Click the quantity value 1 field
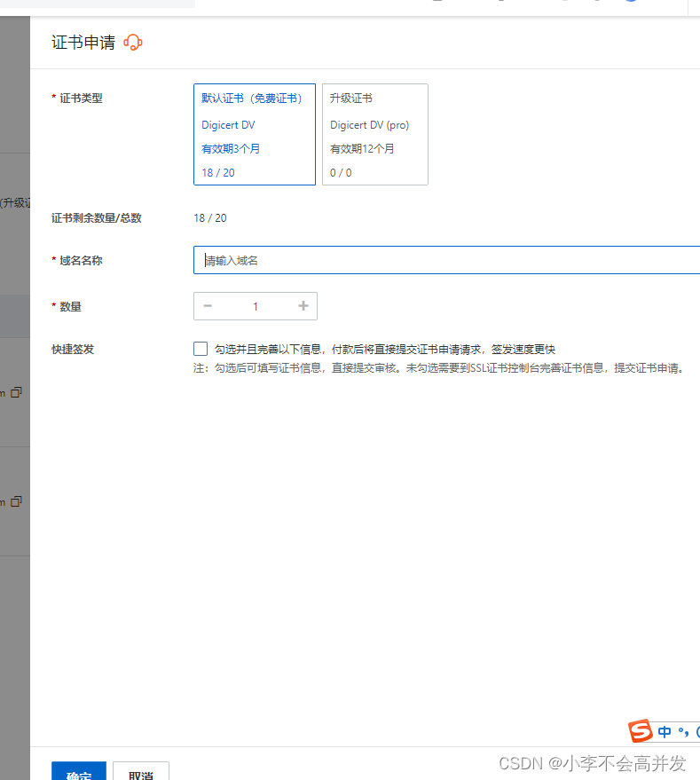700x780 pixels. (256, 306)
